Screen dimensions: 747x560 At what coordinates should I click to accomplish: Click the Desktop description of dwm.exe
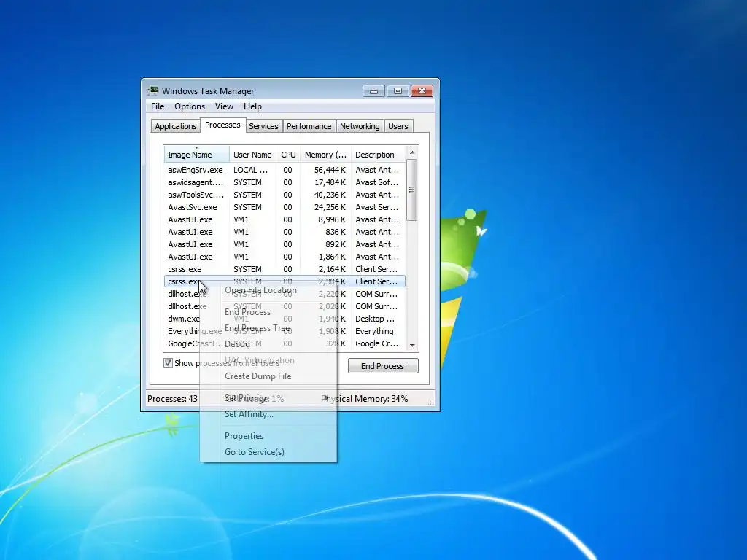coord(375,319)
